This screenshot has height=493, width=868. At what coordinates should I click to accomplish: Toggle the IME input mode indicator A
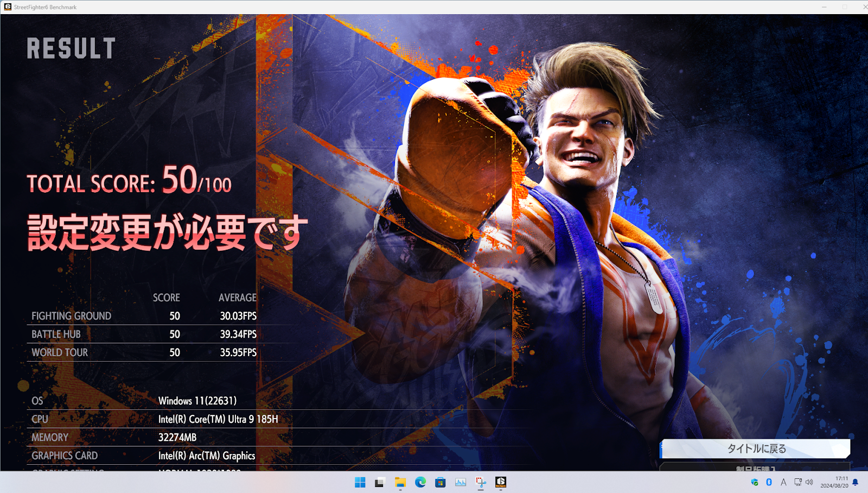coord(783,482)
